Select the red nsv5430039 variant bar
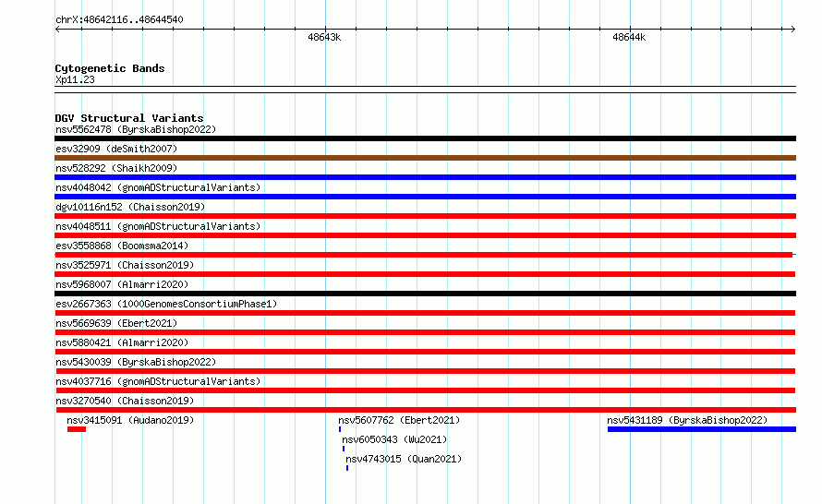The image size is (822, 504). 425,371
